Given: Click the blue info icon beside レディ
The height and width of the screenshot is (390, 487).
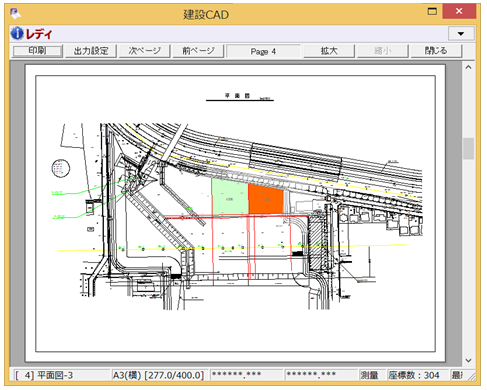Looking at the screenshot, I should [17, 33].
